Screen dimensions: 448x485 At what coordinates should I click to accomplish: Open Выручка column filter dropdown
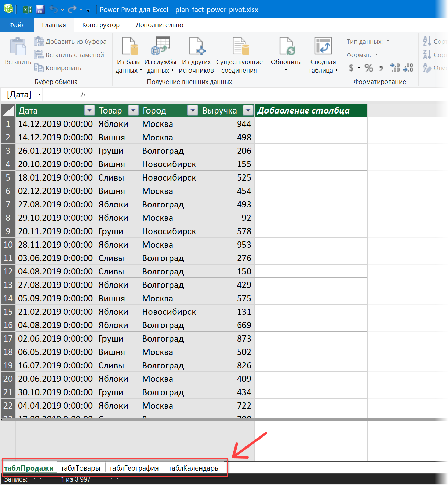click(248, 110)
